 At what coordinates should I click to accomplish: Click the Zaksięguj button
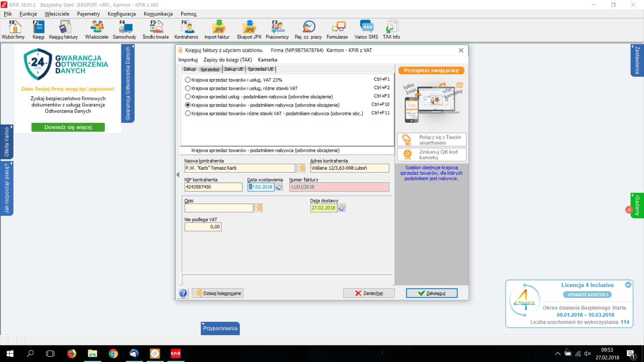(x=432, y=293)
